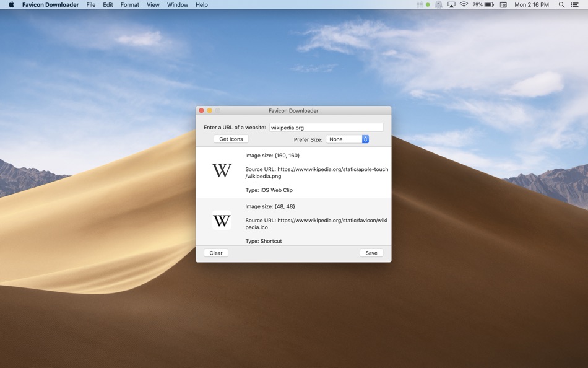Open the Window menu
This screenshot has width=588, height=368.
[178, 4]
